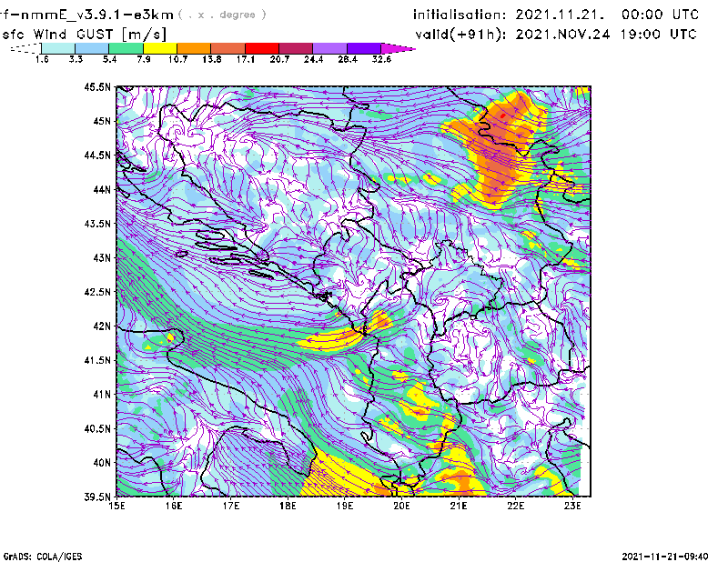728x562 pixels.
Task: Click the legend value 5.4
Action: click(109, 59)
